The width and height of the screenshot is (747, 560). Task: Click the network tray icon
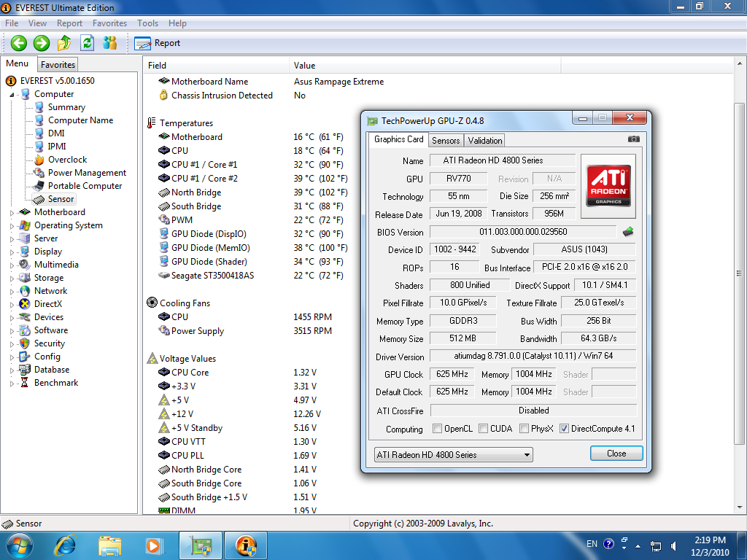coord(656,546)
